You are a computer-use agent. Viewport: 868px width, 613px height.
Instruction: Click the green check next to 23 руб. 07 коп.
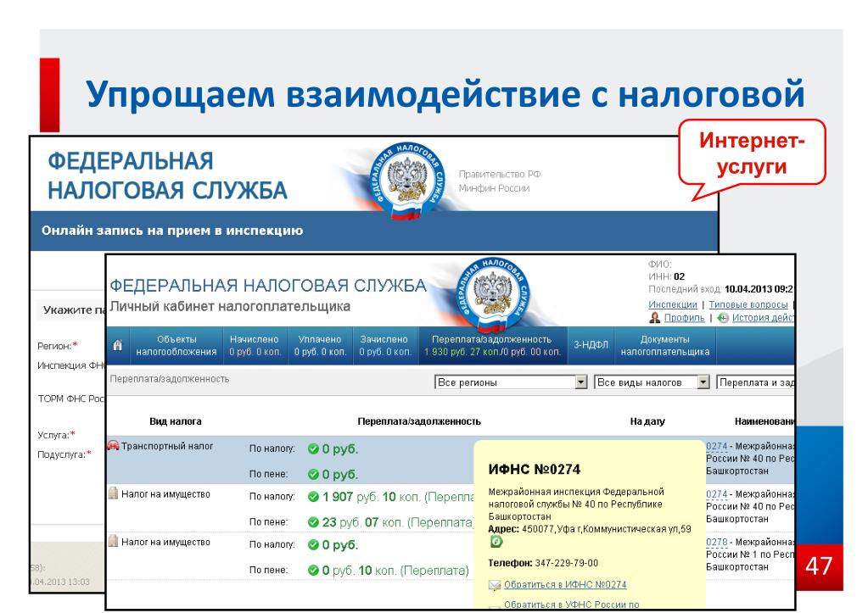click(x=313, y=522)
